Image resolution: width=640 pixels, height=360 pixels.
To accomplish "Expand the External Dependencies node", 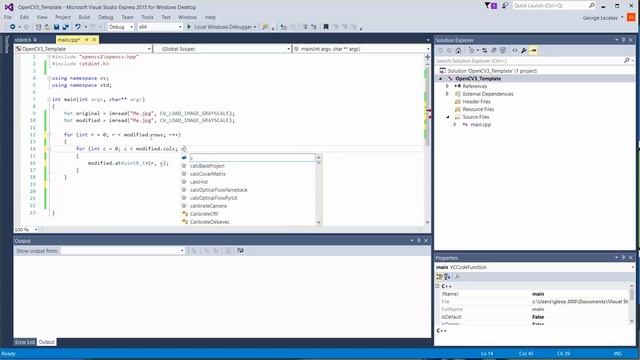I will (x=447, y=94).
